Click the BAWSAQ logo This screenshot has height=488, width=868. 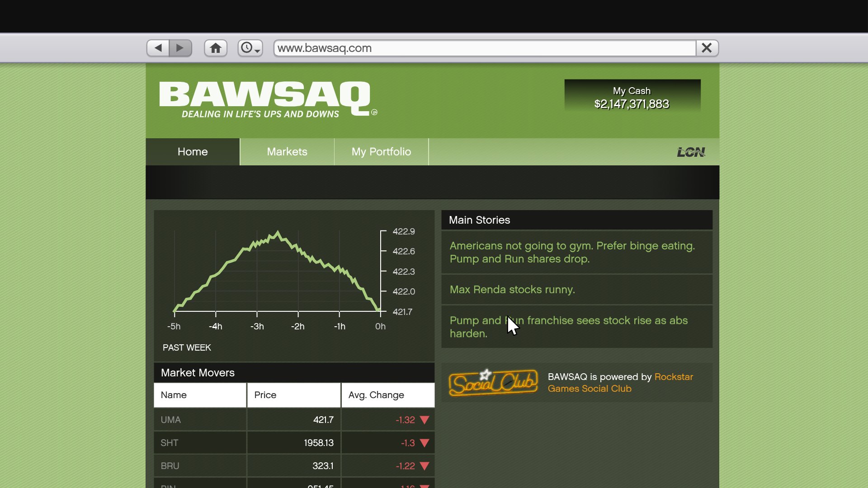pos(268,99)
